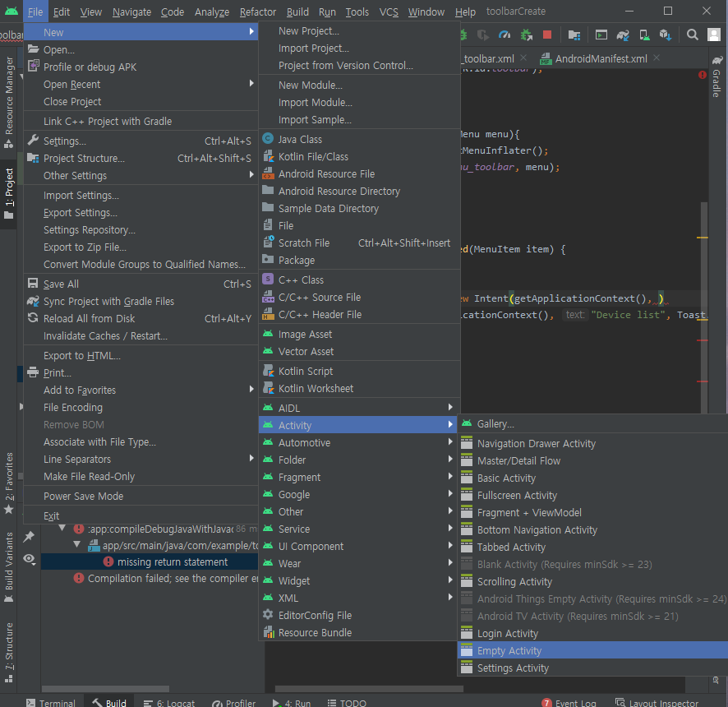This screenshot has width=728, height=707.
Task: Open the Profiler tool window button
Action: click(x=233, y=702)
